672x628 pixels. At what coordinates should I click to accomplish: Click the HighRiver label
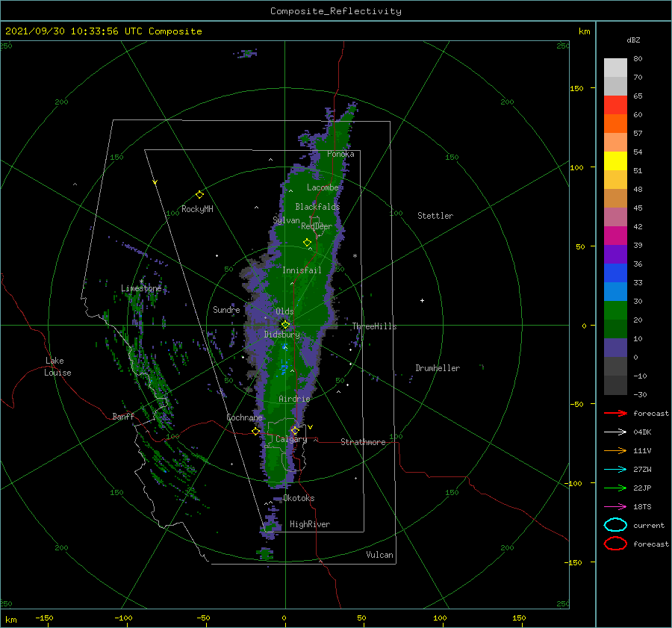(x=310, y=525)
